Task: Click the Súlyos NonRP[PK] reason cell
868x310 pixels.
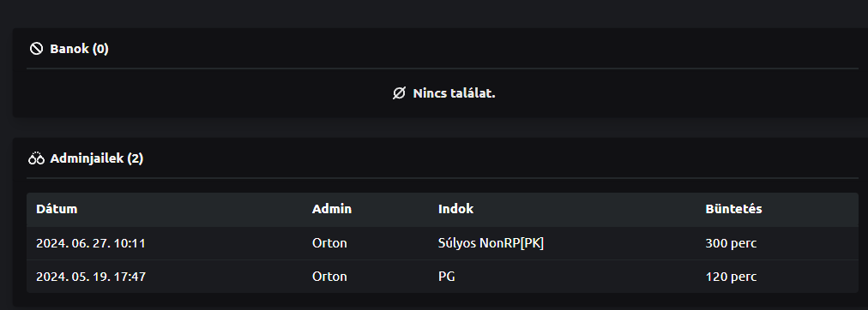Action: coord(491,243)
